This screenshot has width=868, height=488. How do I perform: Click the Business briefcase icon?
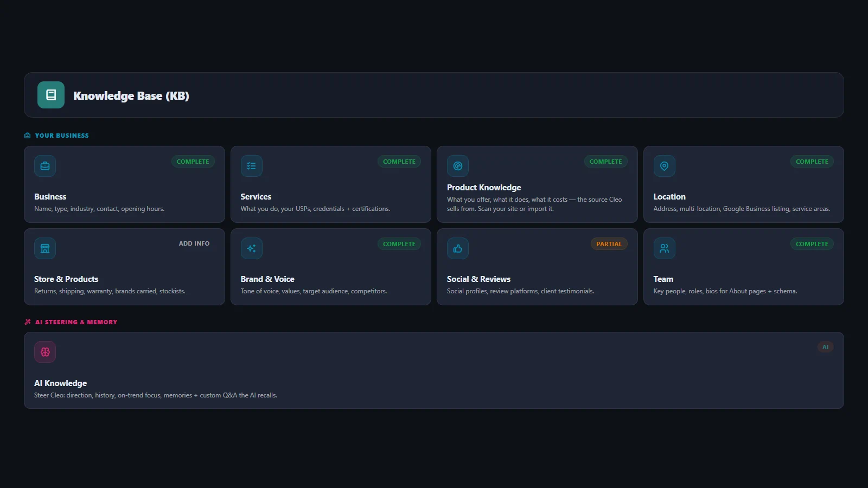[x=45, y=166]
